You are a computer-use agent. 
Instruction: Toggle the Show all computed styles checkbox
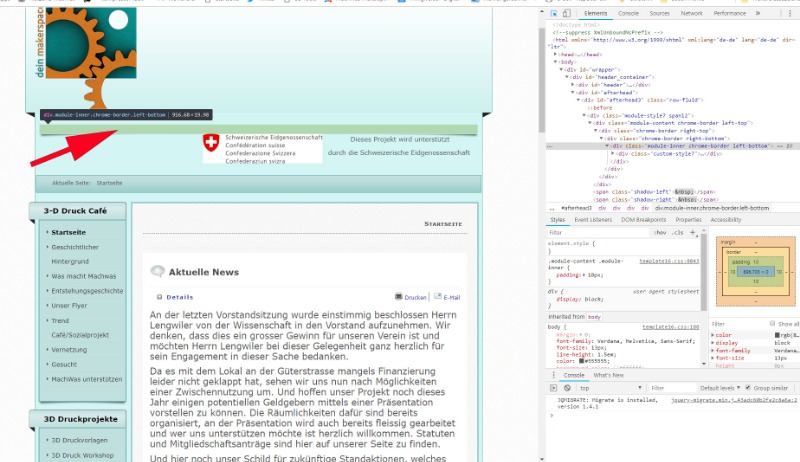pyautogui.click(x=772, y=323)
